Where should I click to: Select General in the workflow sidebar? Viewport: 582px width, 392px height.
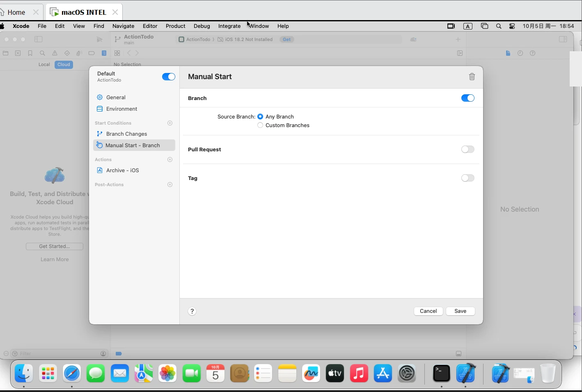(x=134, y=97)
